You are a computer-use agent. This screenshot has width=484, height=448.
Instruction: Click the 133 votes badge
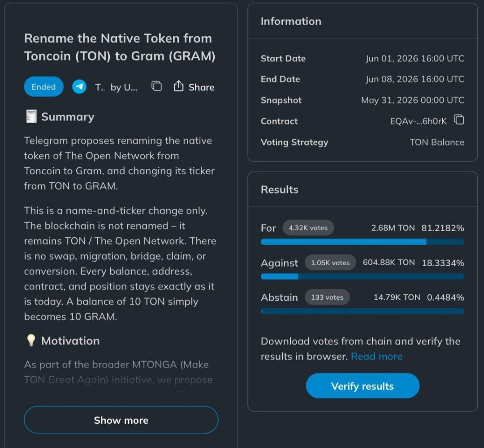coord(327,297)
